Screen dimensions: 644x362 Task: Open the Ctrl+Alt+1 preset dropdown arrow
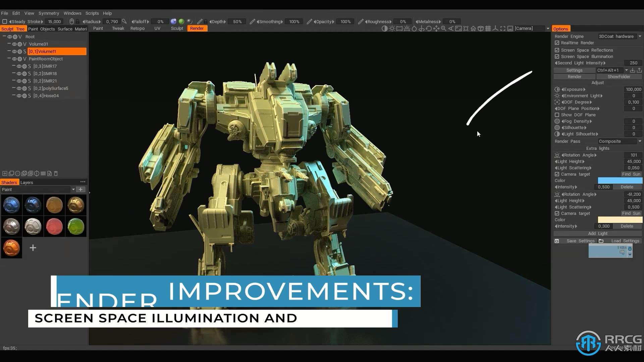point(626,70)
